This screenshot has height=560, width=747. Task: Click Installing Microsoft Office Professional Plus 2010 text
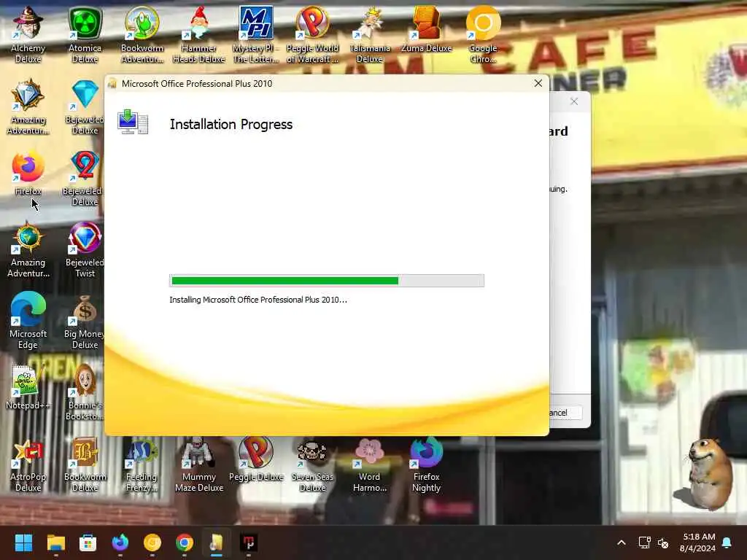[258, 300]
